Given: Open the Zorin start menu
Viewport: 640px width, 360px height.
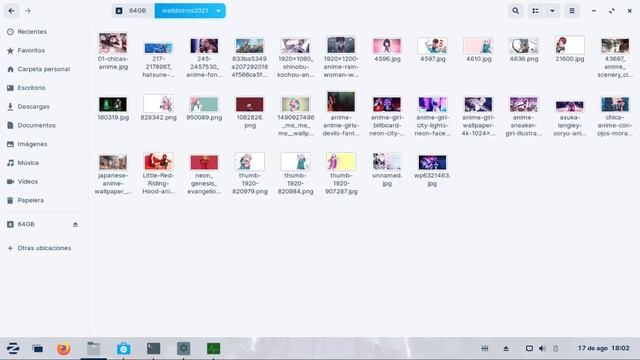Looking at the screenshot, I should click(x=13, y=349).
